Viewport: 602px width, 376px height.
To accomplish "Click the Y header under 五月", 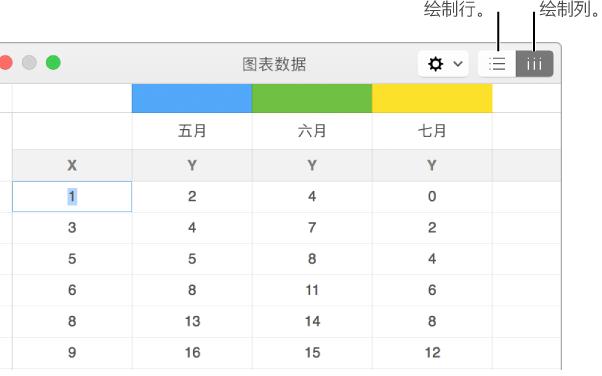I will [192, 166].
